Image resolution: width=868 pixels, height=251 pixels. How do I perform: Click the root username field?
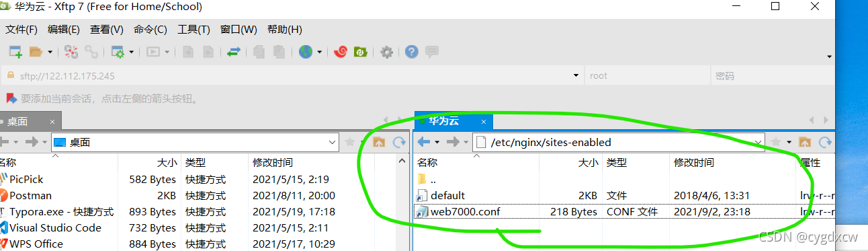point(647,76)
